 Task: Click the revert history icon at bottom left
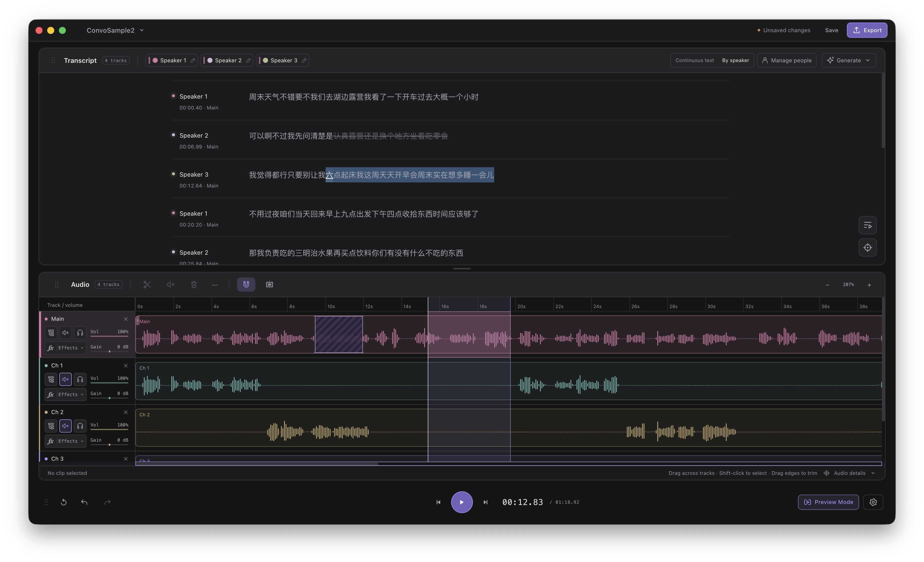(64, 502)
